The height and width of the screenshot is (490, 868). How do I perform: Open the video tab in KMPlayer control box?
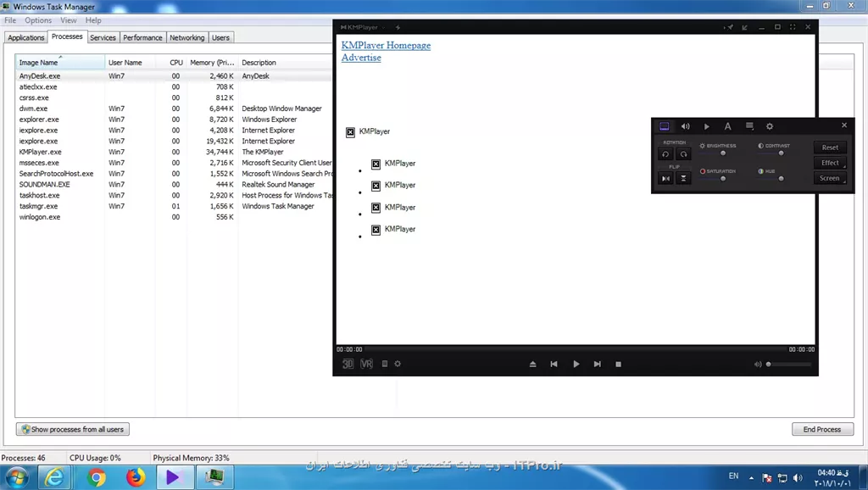pos(665,126)
